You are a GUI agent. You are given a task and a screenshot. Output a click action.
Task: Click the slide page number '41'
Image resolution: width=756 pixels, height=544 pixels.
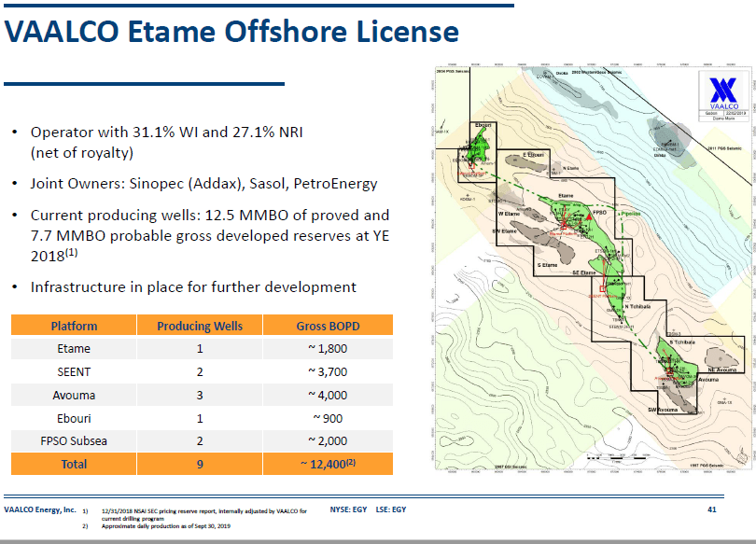pyautogui.click(x=711, y=509)
